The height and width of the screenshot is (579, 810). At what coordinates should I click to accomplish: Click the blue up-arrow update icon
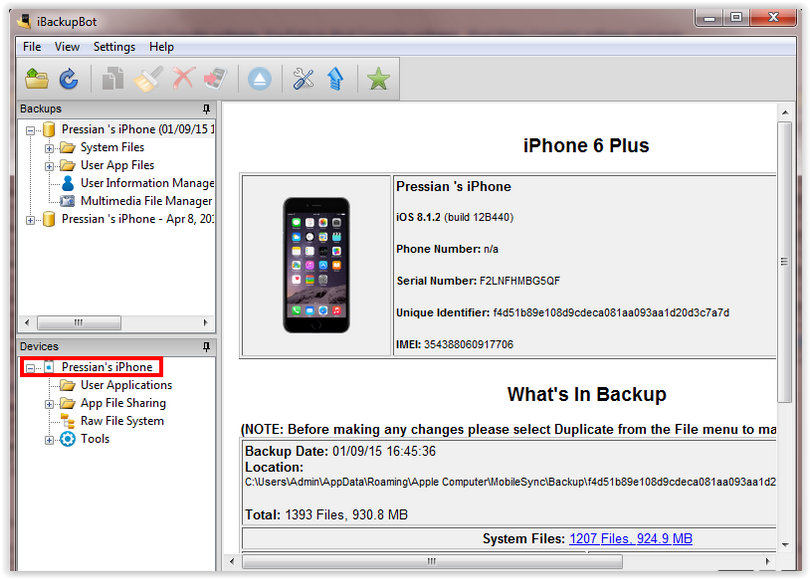(x=336, y=79)
